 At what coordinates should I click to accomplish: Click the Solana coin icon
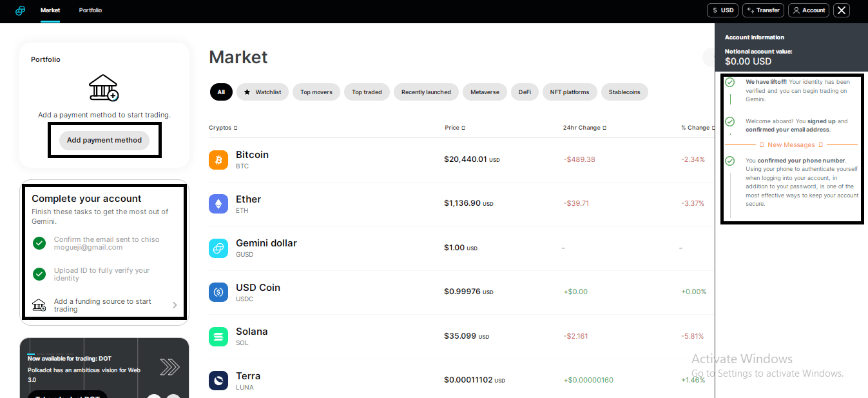[x=218, y=337]
